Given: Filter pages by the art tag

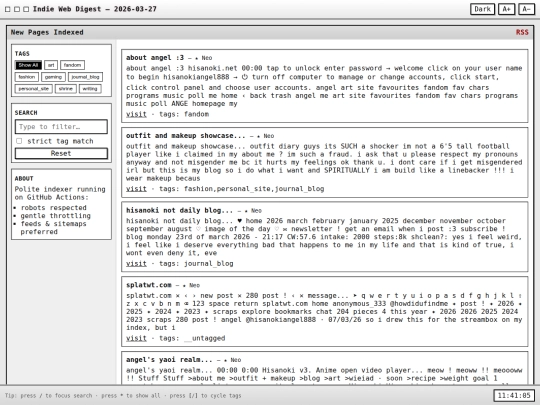Looking at the screenshot, I should tap(51, 65).
